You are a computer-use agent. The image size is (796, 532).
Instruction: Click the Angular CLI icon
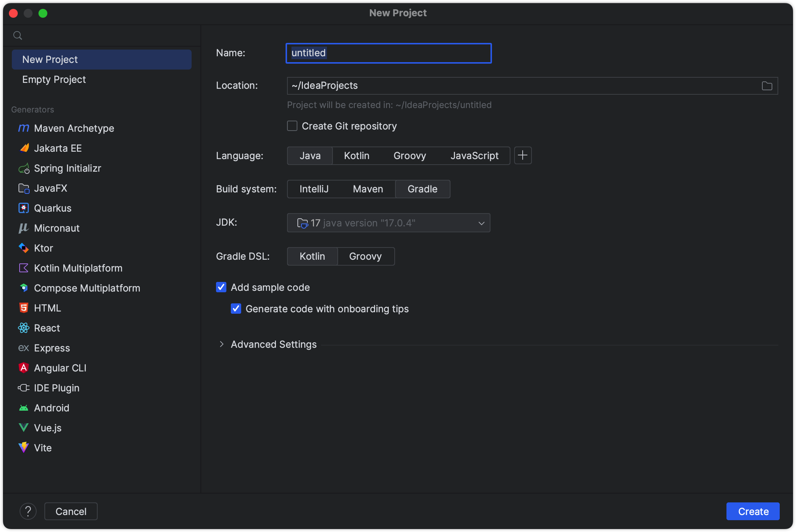tap(24, 368)
